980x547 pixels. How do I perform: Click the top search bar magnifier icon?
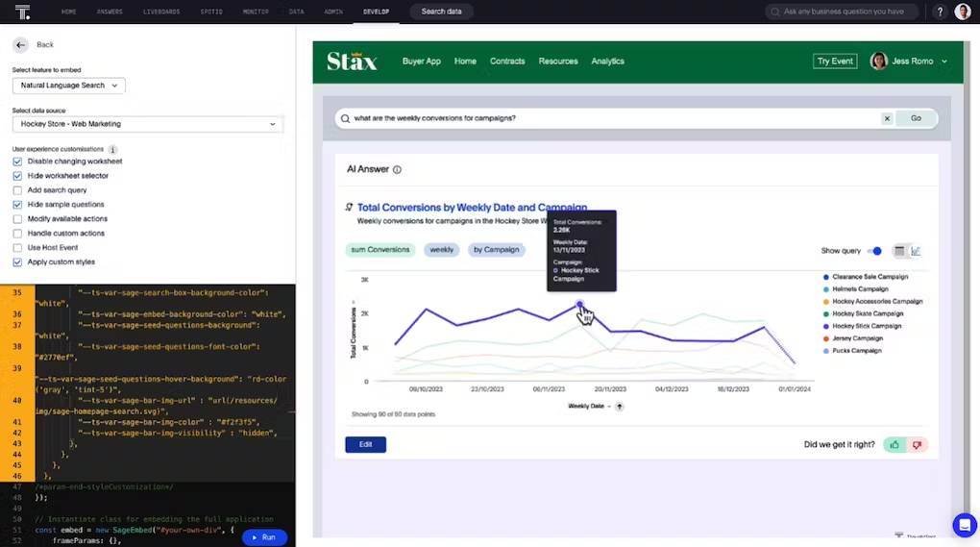[x=775, y=12]
